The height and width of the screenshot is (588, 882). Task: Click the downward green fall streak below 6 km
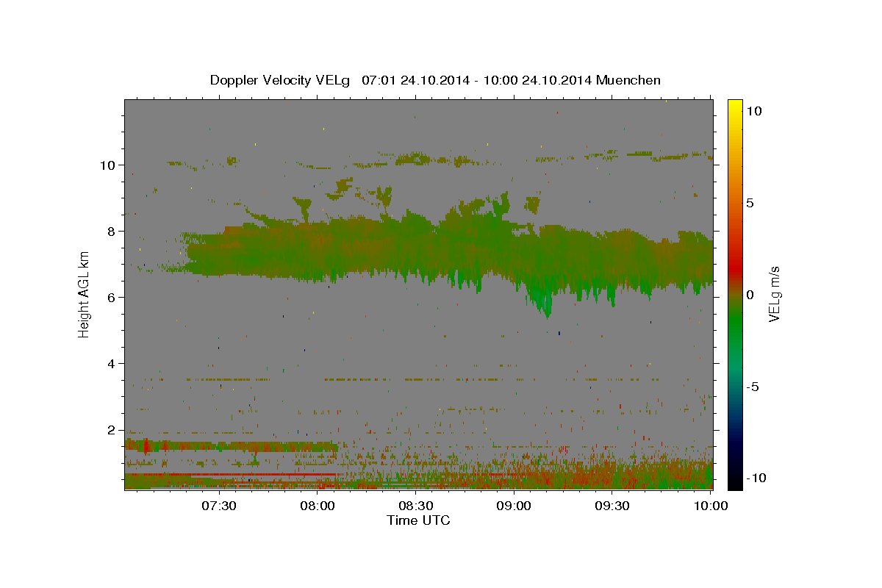[545, 301]
